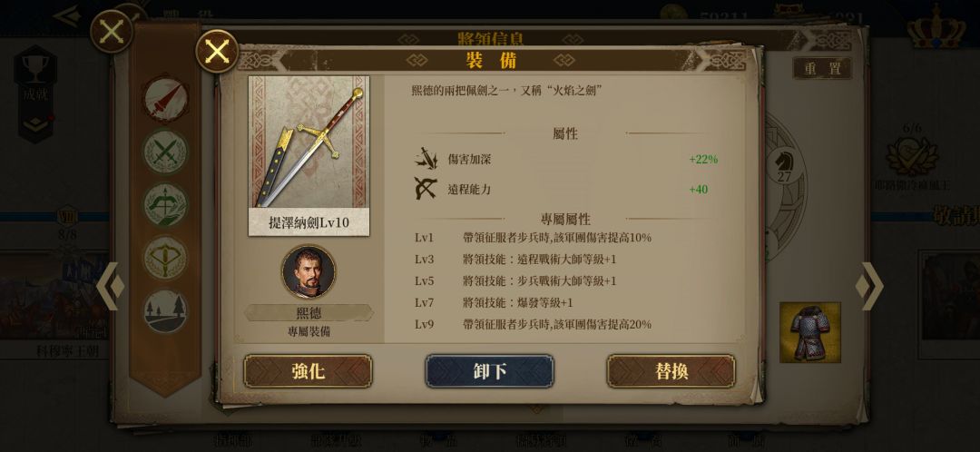Close the 將領信息 general info panel
This screenshot has width=980, height=452.
pos(112,31)
